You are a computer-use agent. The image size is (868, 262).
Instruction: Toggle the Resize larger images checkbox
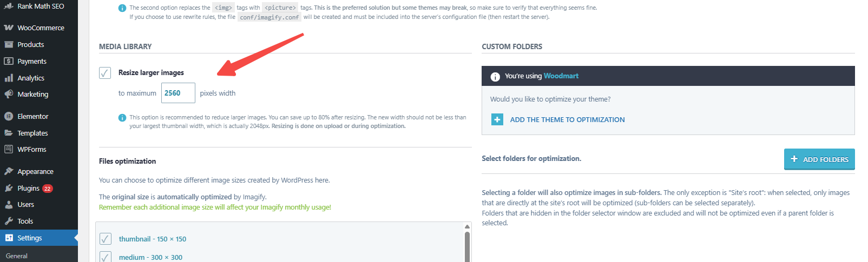105,73
